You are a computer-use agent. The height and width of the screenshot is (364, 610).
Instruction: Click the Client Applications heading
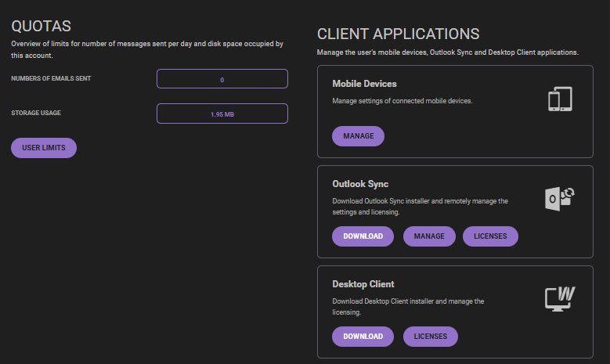coord(398,34)
